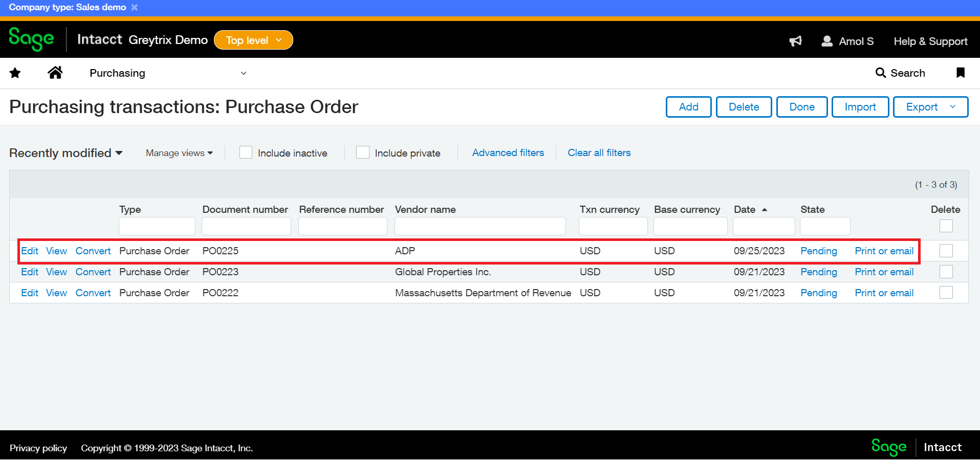980x462 pixels.
Task: Click vendor Global Properties Inc.
Action: coord(443,272)
